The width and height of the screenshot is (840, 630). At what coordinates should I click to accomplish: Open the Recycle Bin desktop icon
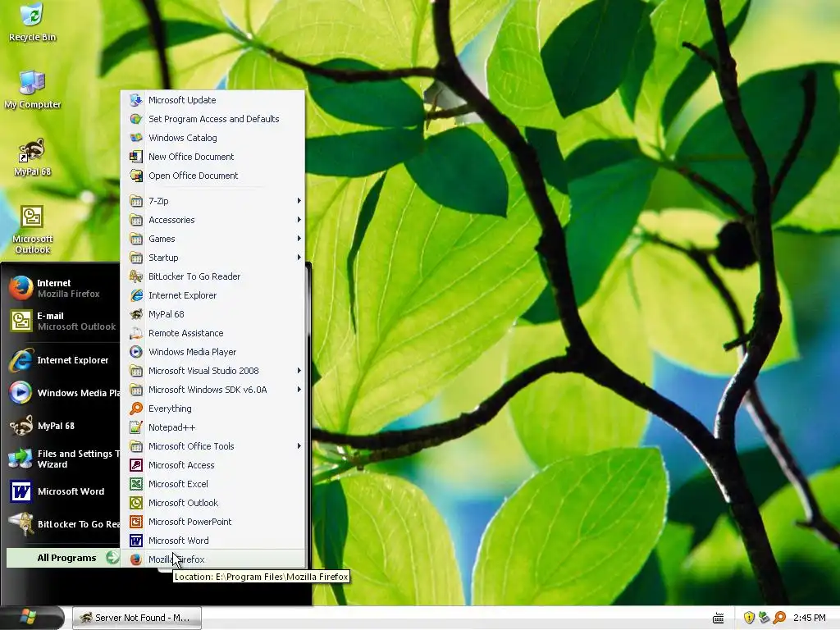pyautogui.click(x=32, y=21)
